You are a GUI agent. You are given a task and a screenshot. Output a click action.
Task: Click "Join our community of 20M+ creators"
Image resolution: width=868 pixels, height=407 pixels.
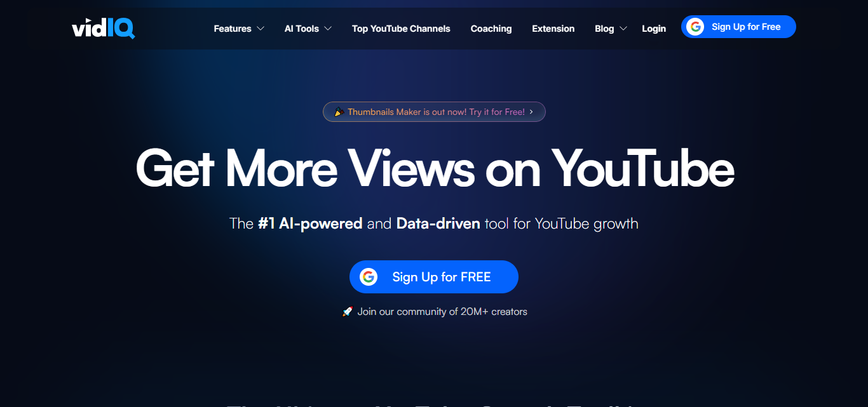435,312
